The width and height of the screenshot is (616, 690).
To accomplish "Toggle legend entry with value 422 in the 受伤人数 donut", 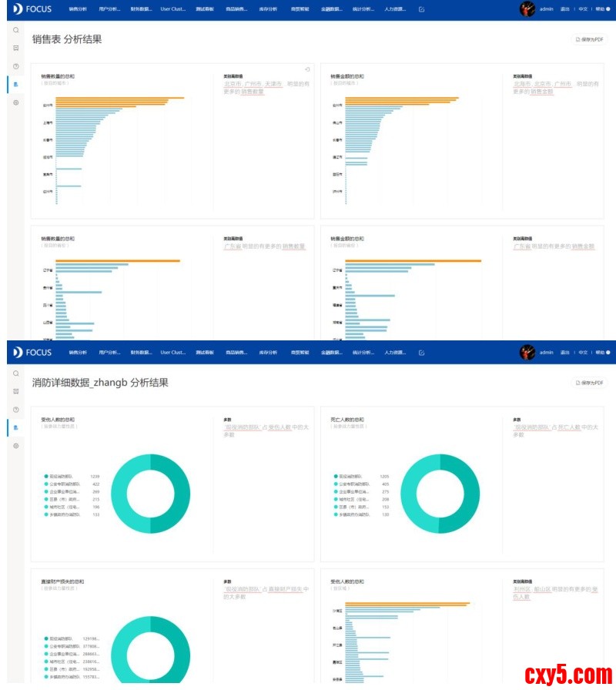I will point(72,484).
